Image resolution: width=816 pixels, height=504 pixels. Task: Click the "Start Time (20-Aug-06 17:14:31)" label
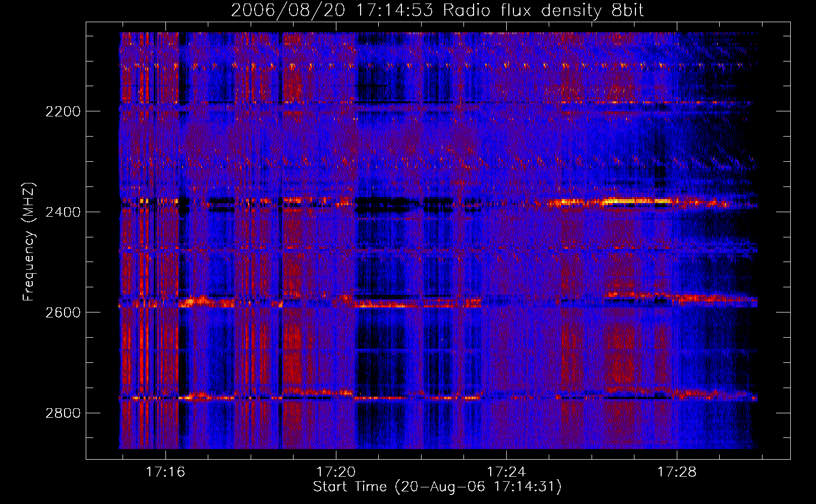pyautogui.click(x=437, y=487)
